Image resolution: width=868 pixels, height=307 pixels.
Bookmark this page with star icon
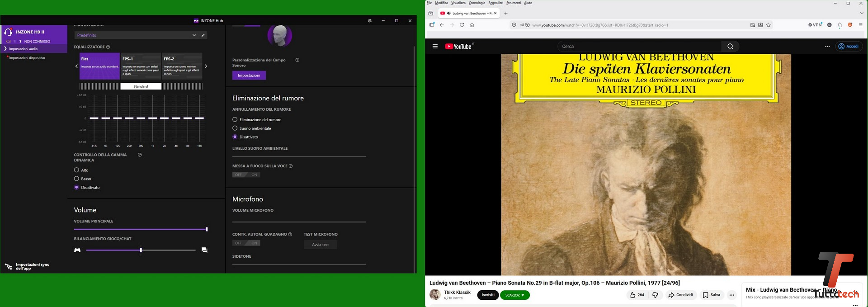[769, 25]
